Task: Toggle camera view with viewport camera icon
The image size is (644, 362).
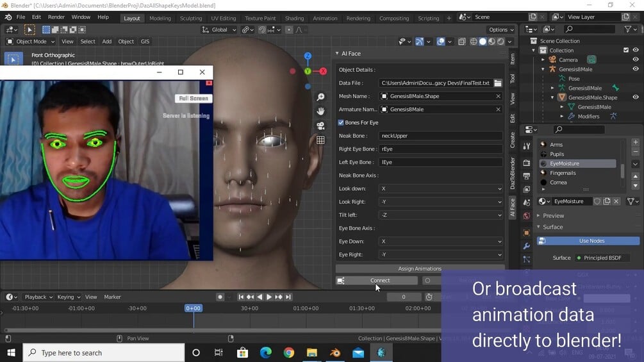Action: (320, 126)
